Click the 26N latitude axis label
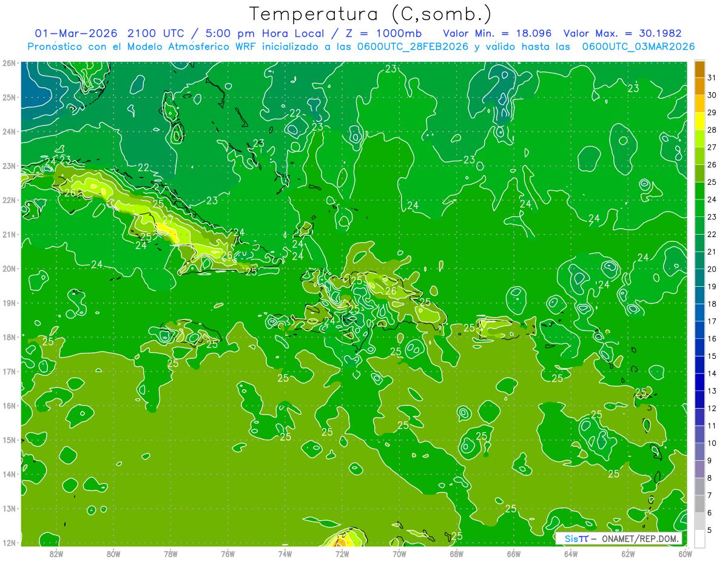 (x=9, y=63)
